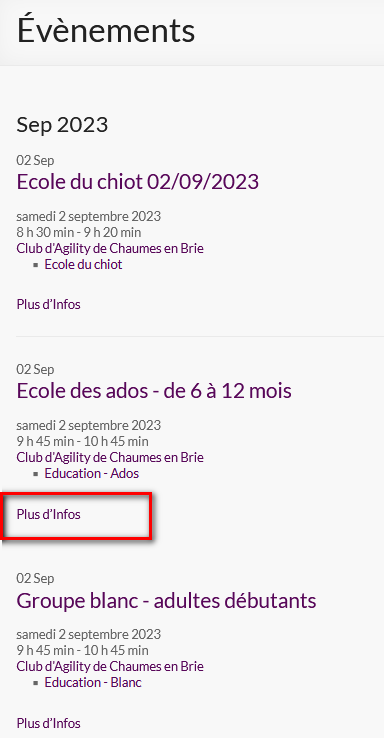Visit Club d'Agility link under Ecole des ados
This screenshot has height=738, width=384.
(x=110, y=457)
